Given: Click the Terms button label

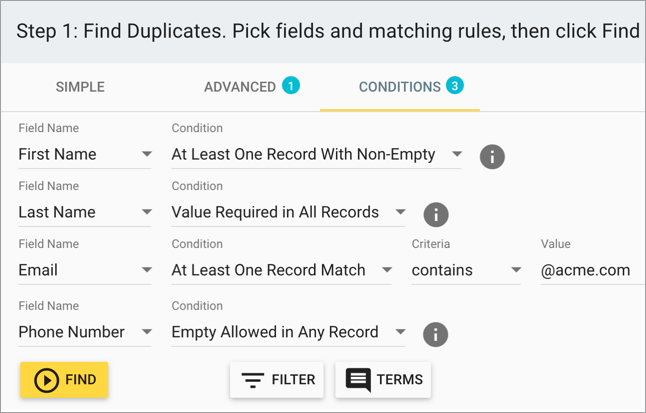Looking at the screenshot, I should 400,380.
